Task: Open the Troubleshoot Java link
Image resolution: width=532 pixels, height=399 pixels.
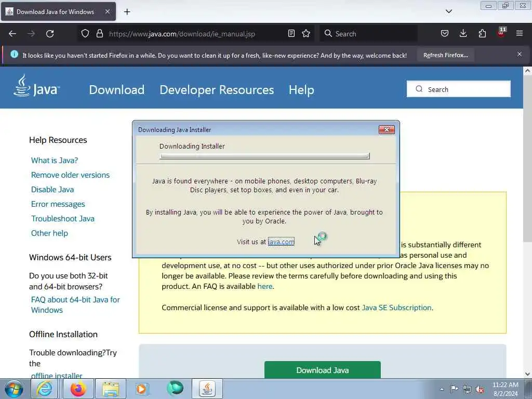Action: coord(63,219)
